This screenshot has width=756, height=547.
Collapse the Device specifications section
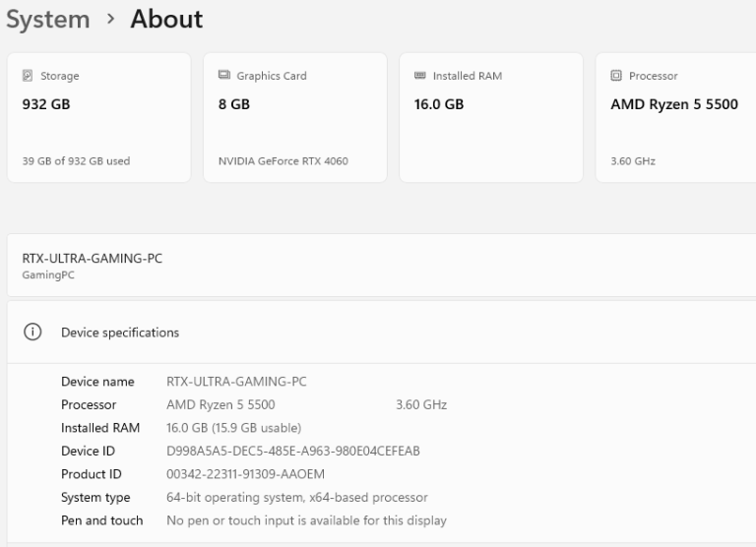click(394, 333)
